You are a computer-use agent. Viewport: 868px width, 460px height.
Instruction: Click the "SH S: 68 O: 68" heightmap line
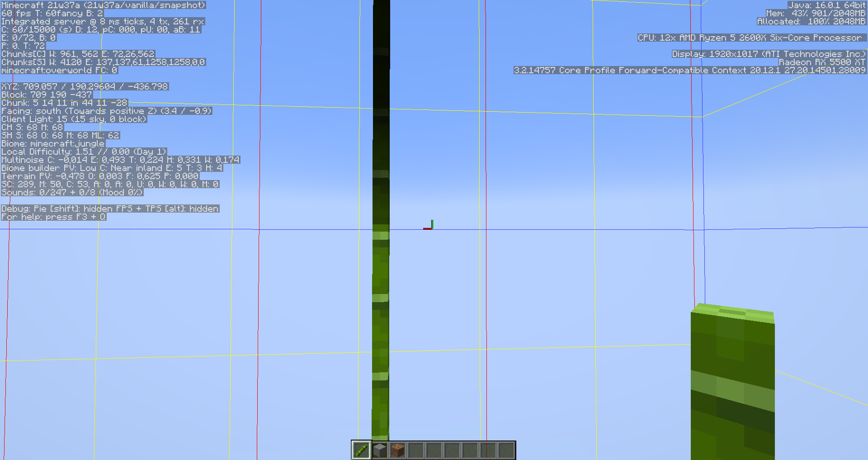[61, 135]
